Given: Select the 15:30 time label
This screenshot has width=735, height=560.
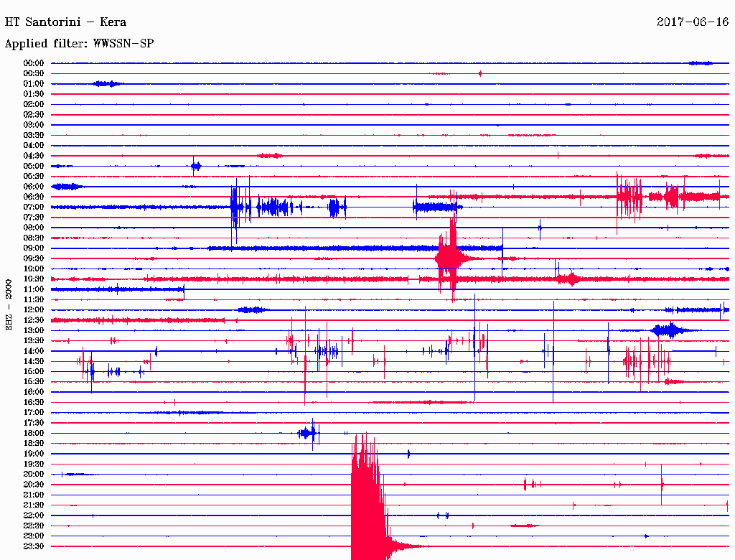Looking at the screenshot, I should 34,382.
